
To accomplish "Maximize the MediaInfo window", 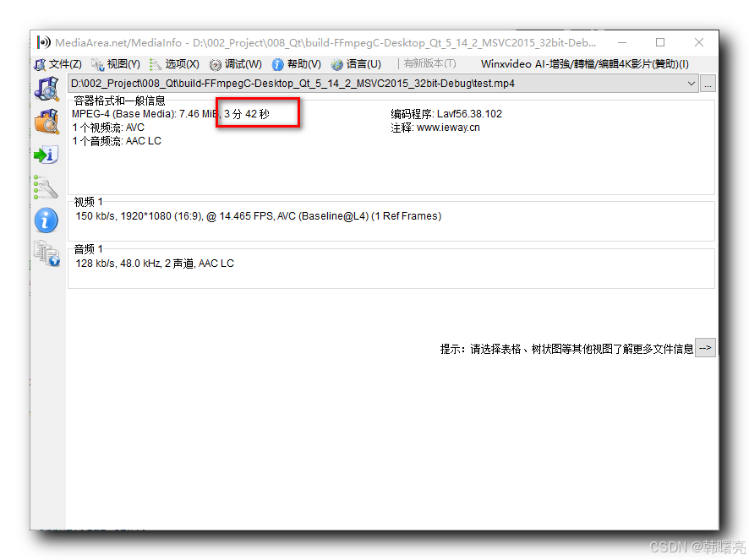I will [x=660, y=42].
